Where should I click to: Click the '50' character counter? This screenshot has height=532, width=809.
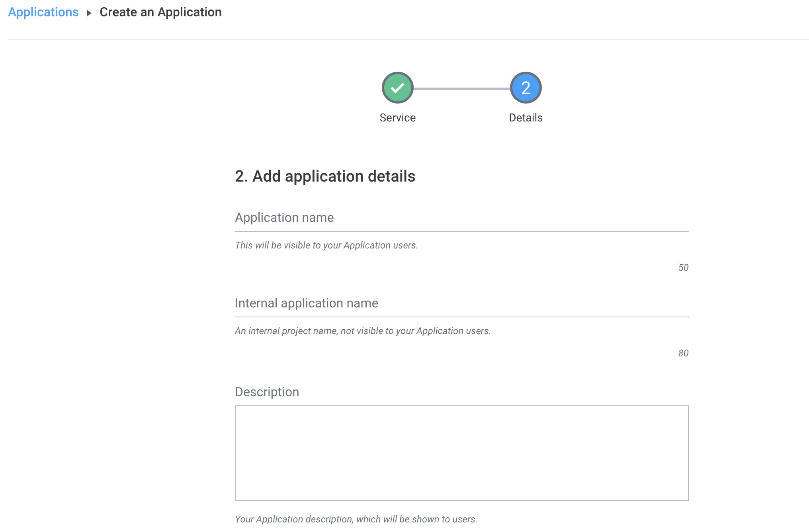(683, 268)
